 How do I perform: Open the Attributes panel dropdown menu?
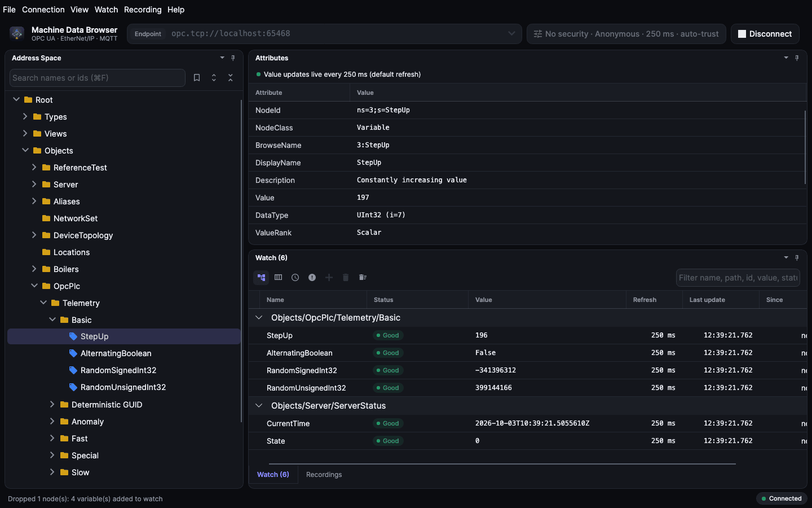pyautogui.click(x=786, y=58)
